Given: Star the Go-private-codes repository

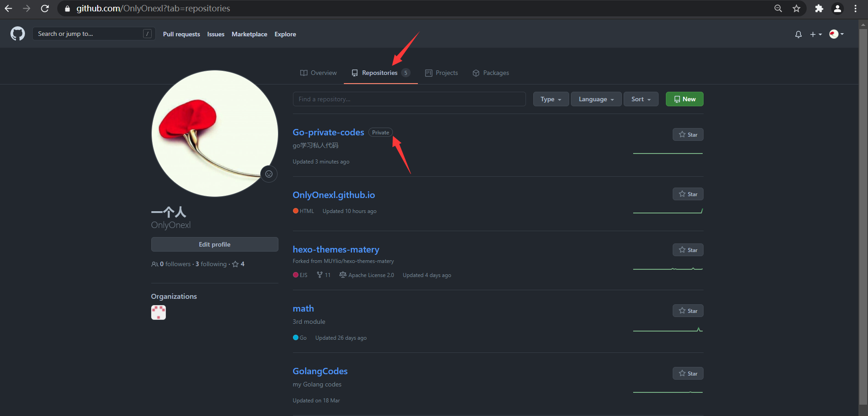Looking at the screenshot, I should [x=688, y=134].
